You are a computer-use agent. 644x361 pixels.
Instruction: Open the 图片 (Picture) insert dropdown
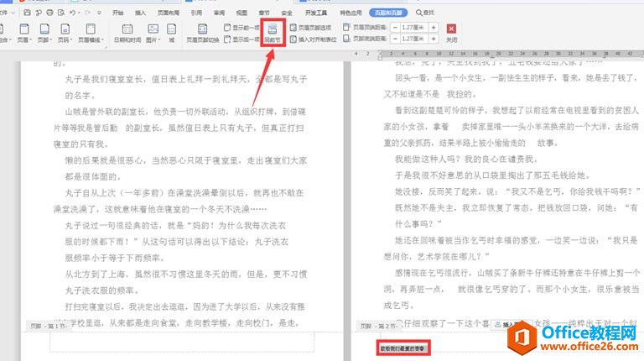click(x=153, y=33)
